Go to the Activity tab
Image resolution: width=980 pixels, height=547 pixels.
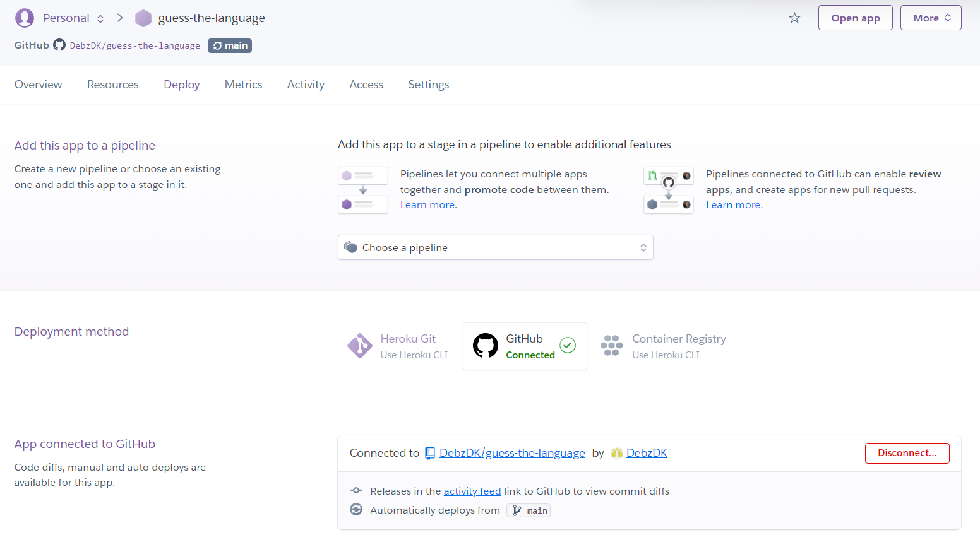tap(306, 85)
